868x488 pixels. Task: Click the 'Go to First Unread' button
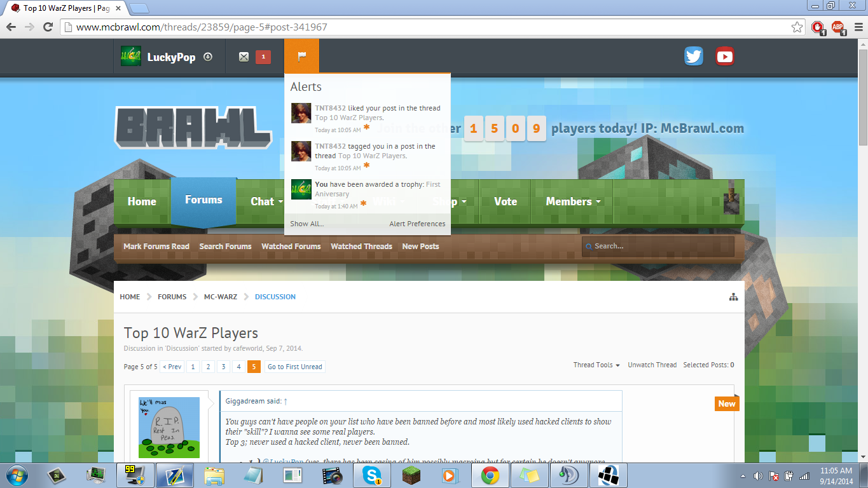[x=294, y=367]
